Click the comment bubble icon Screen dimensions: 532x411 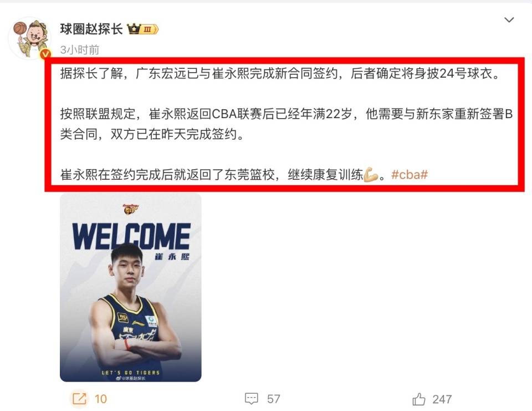[252, 398]
